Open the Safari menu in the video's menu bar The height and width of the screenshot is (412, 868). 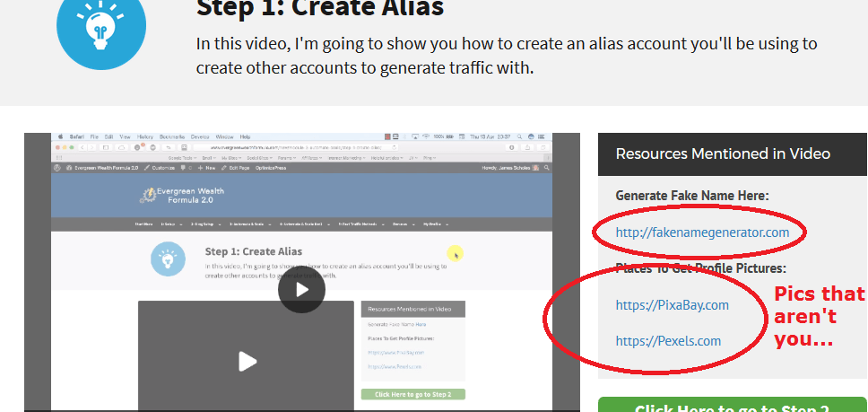point(77,136)
